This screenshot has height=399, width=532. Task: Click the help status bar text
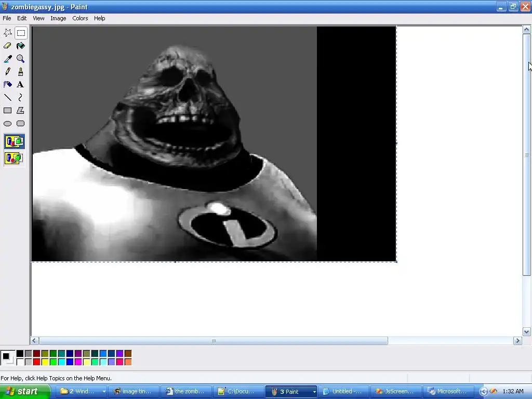56,378
